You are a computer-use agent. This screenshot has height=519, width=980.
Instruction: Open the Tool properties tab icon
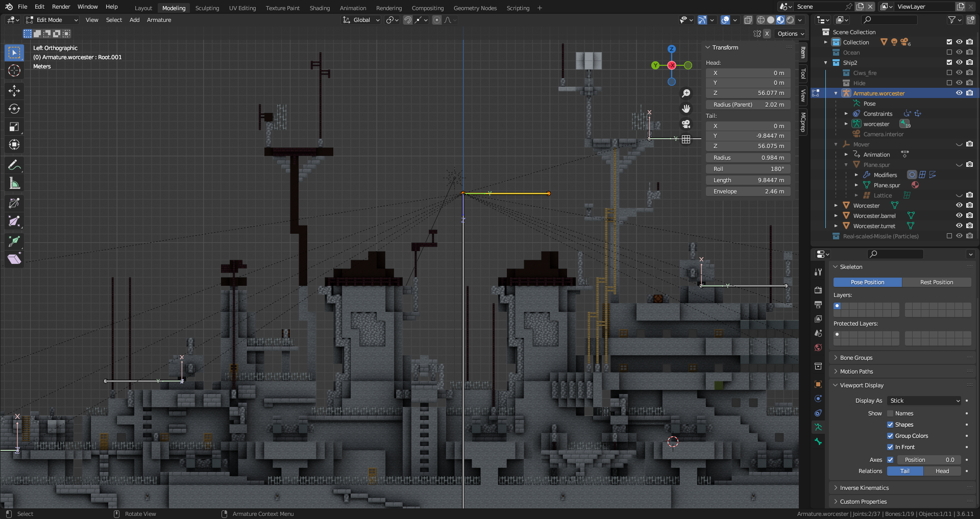click(818, 272)
